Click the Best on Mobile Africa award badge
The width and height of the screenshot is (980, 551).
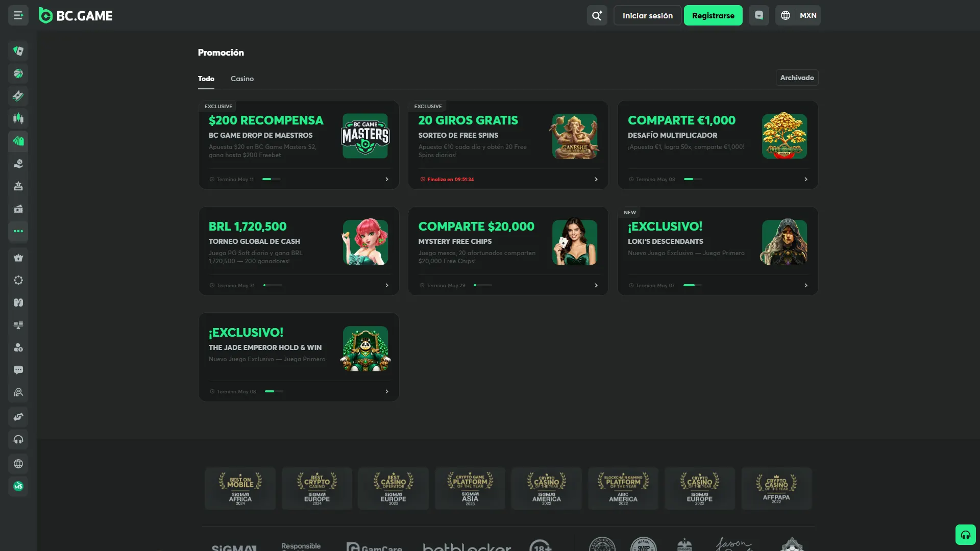(x=240, y=488)
